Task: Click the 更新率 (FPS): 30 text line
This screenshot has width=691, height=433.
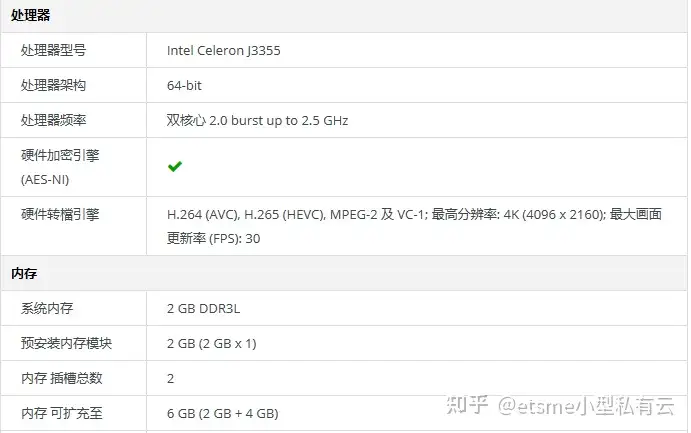Action: click(213, 238)
